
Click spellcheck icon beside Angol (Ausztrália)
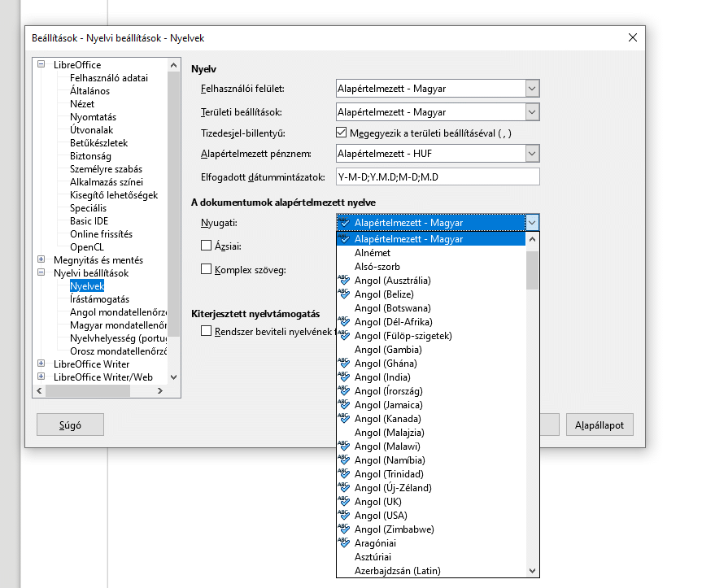(344, 280)
